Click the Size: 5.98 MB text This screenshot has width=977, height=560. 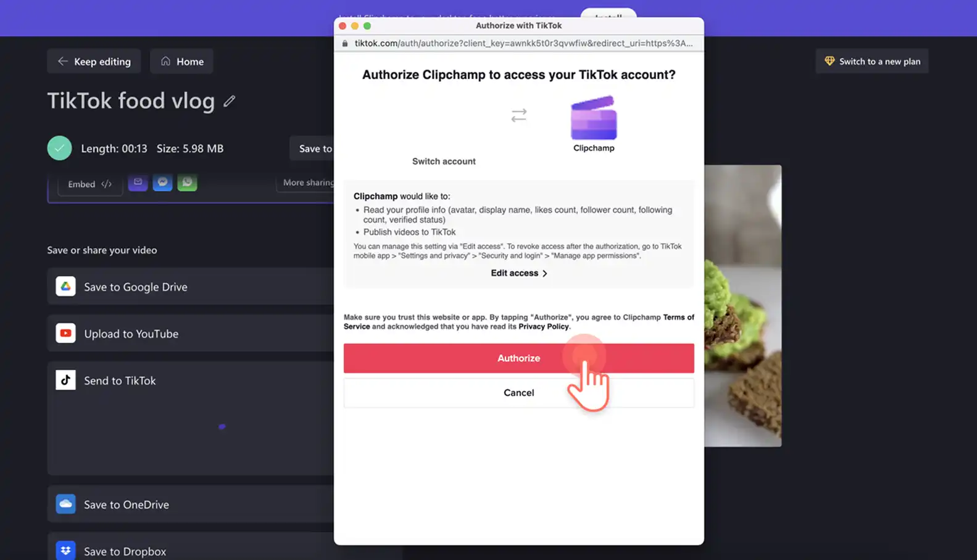190,148
